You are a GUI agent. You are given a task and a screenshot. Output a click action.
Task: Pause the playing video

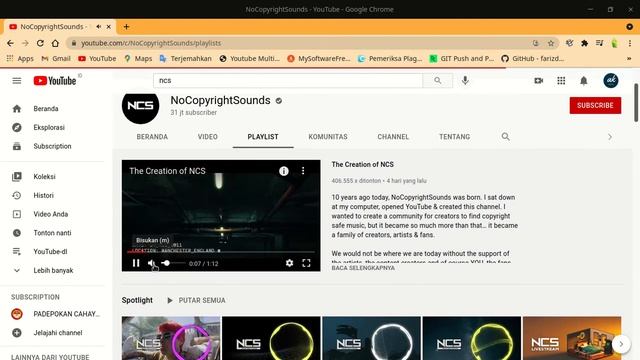point(136,263)
